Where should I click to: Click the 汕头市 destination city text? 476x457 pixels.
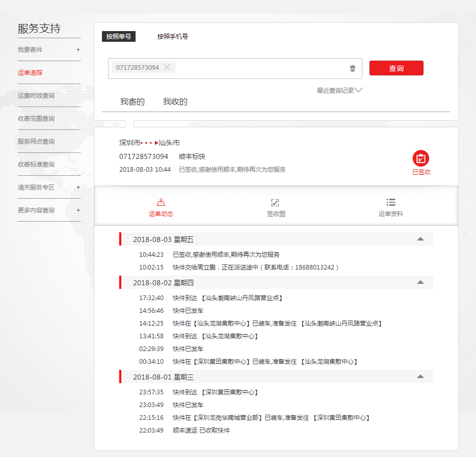pos(169,143)
